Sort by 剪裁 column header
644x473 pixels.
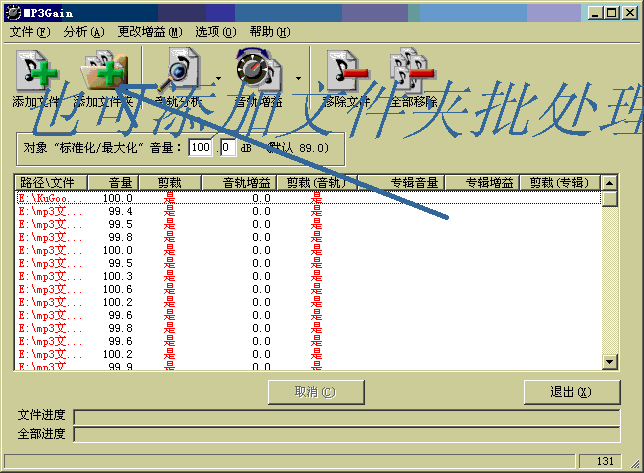[x=170, y=182]
